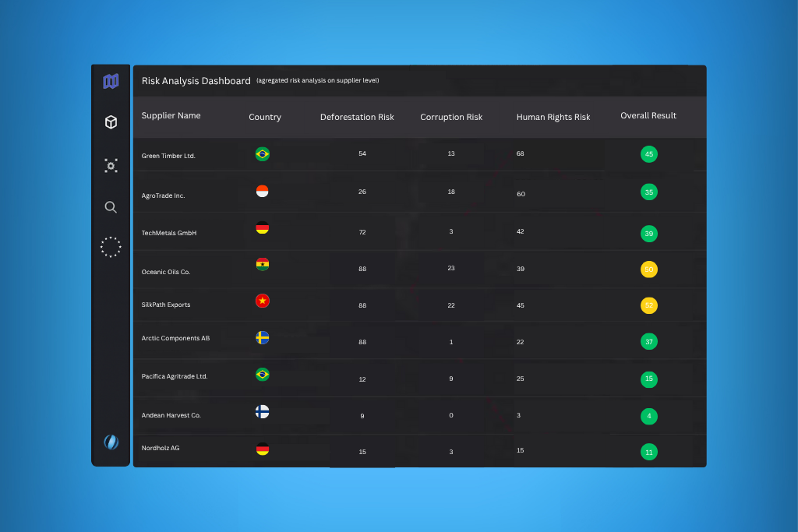798x532 pixels.
Task: Open the TechMetals GmbH supplier entry
Action: (x=169, y=233)
